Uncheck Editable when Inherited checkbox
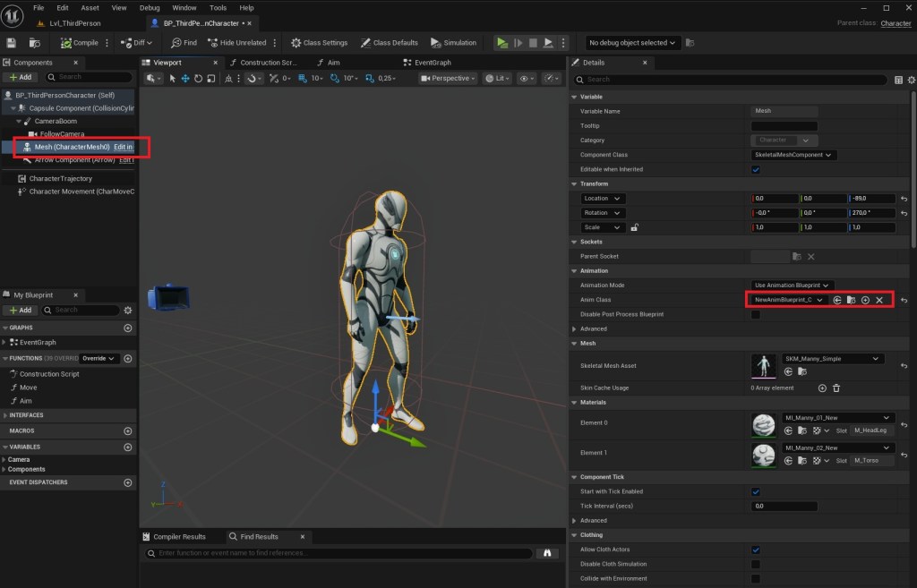 (x=756, y=169)
